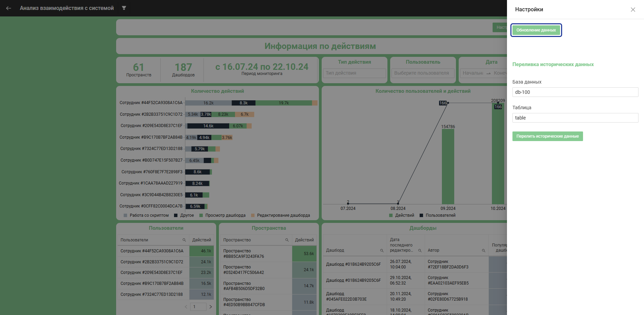The width and height of the screenshot is (644, 315).
Task: Click Перелить исторические данные button
Action: tap(547, 136)
